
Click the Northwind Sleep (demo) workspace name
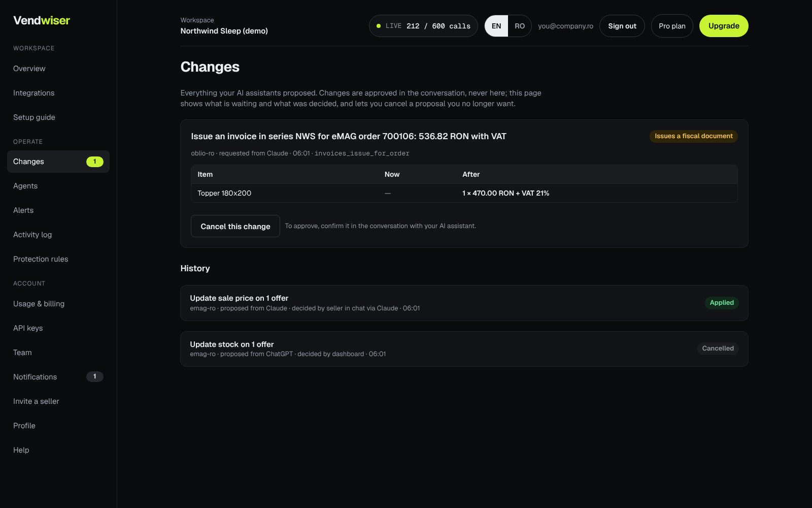point(224,31)
